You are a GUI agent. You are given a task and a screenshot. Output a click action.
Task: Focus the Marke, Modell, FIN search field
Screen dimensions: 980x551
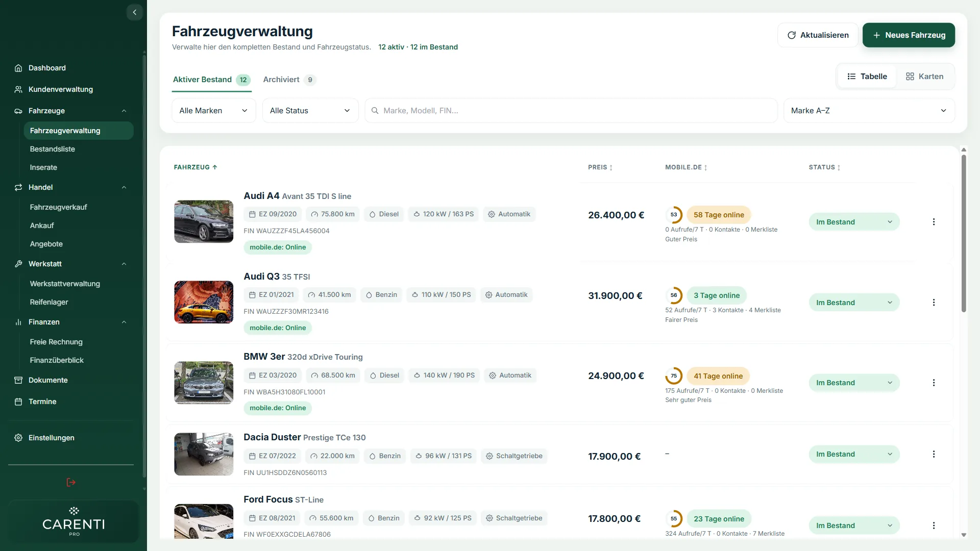pyautogui.click(x=571, y=111)
